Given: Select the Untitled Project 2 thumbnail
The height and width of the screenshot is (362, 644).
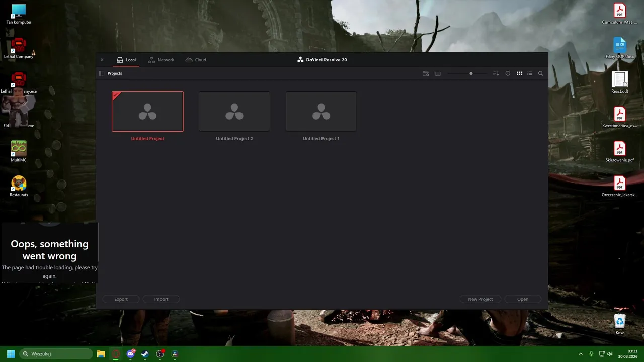Looking at the screenshot, I should click(x=234, y=111).
